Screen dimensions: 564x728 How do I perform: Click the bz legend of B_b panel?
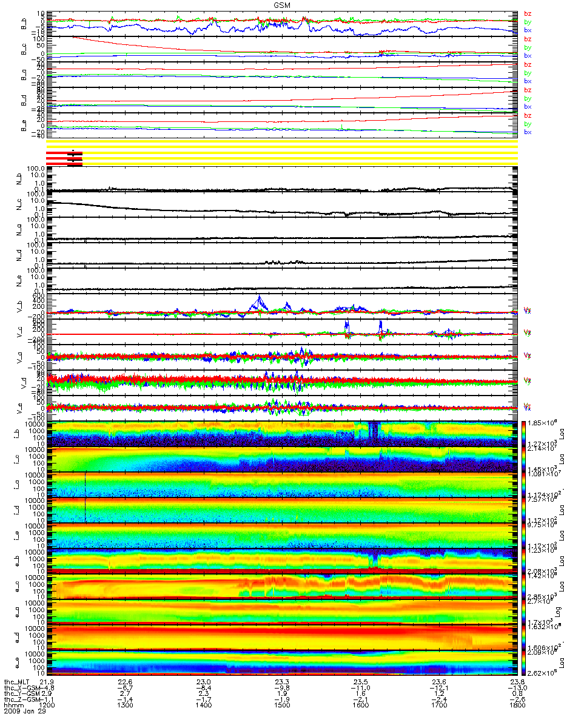tap(528, 13)
